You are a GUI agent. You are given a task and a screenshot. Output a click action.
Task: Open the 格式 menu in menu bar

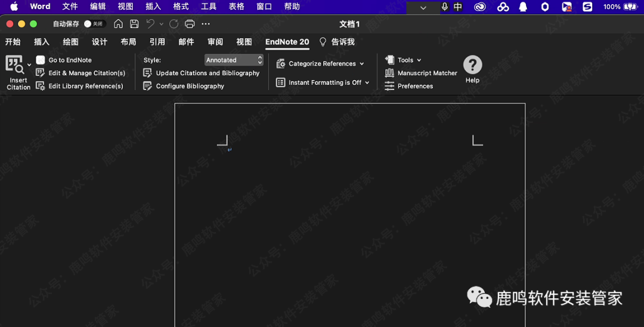(181, 7)
